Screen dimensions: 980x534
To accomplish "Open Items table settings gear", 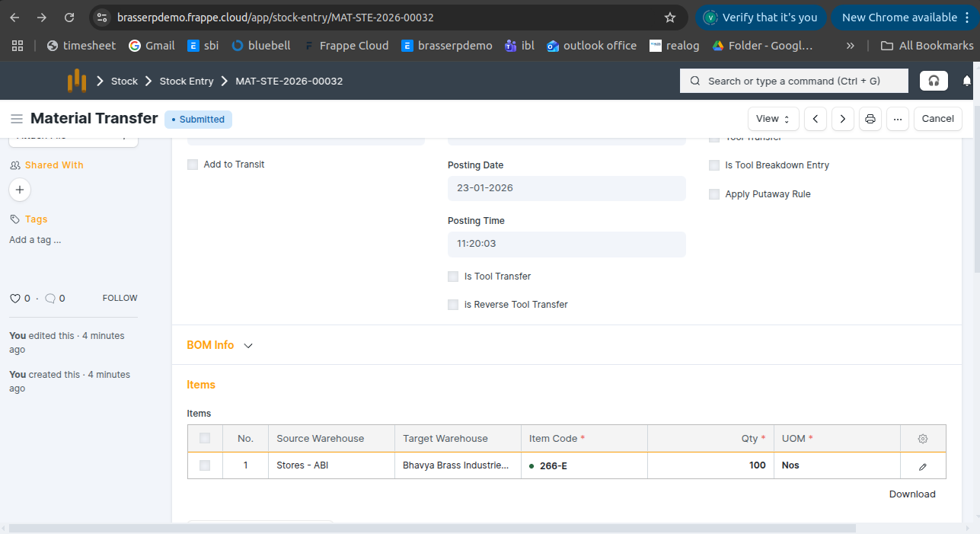I will [923, 439].
